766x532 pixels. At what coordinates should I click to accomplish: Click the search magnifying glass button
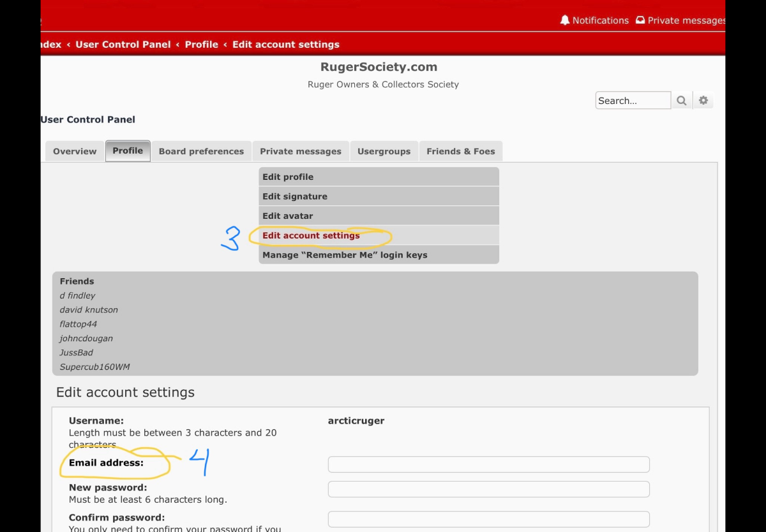coord(682,101)
